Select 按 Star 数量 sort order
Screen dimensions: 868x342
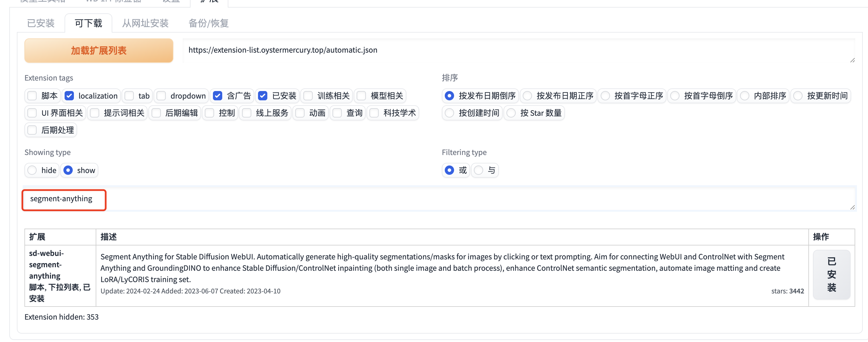(x=511, y=113)
